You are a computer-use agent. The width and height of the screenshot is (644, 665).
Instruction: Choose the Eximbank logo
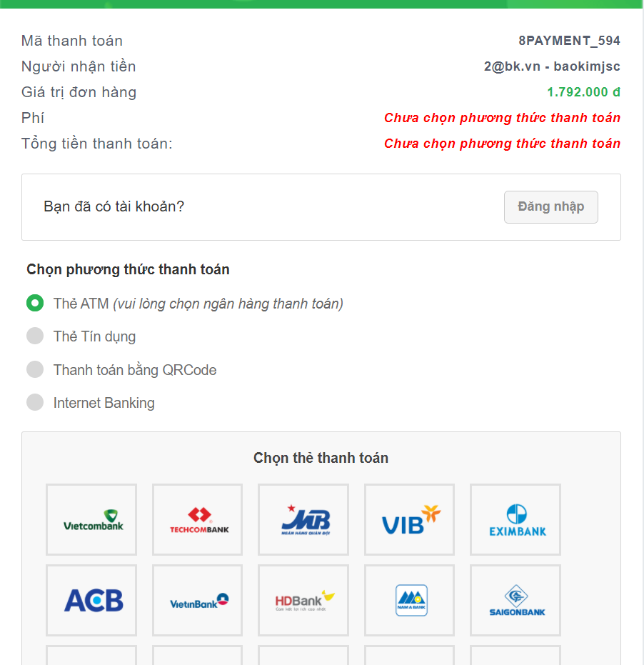[x=515, y=519]
